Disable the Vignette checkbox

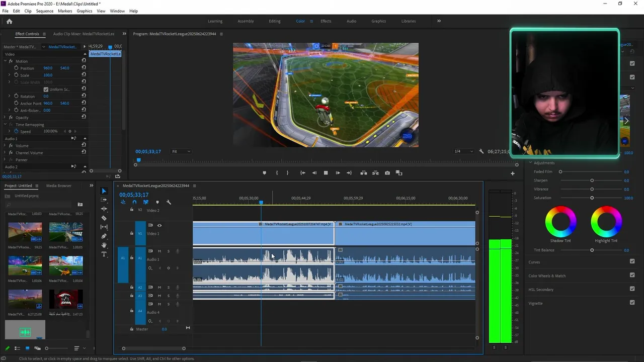[632, 303]
